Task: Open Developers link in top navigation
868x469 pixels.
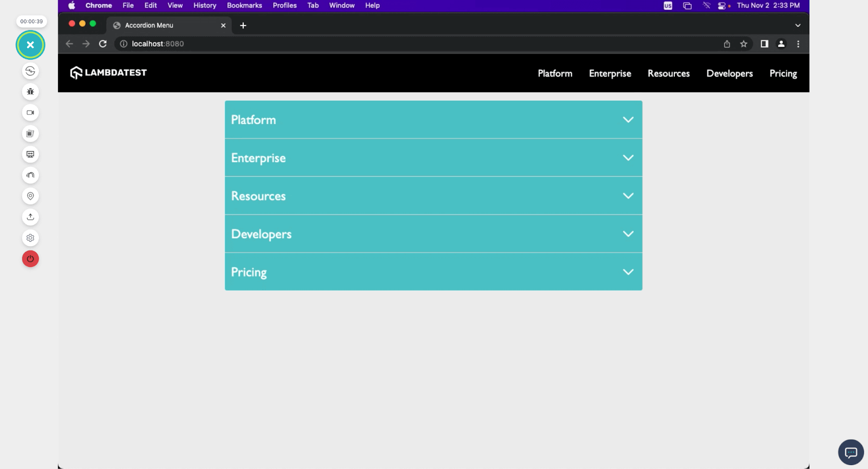Action: pos(730,74)
